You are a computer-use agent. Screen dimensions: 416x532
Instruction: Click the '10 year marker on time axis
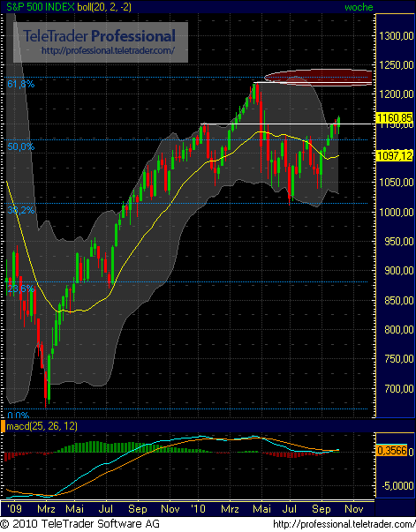[x=198, y=508]
